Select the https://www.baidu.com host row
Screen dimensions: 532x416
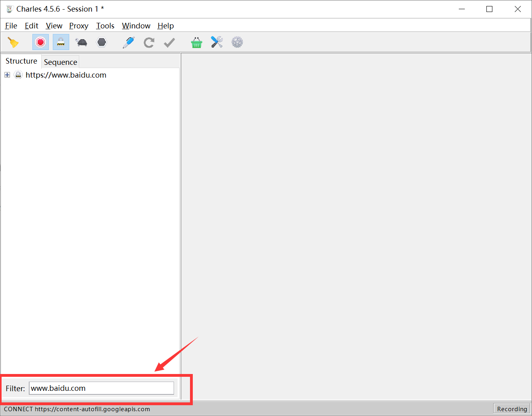66,75
